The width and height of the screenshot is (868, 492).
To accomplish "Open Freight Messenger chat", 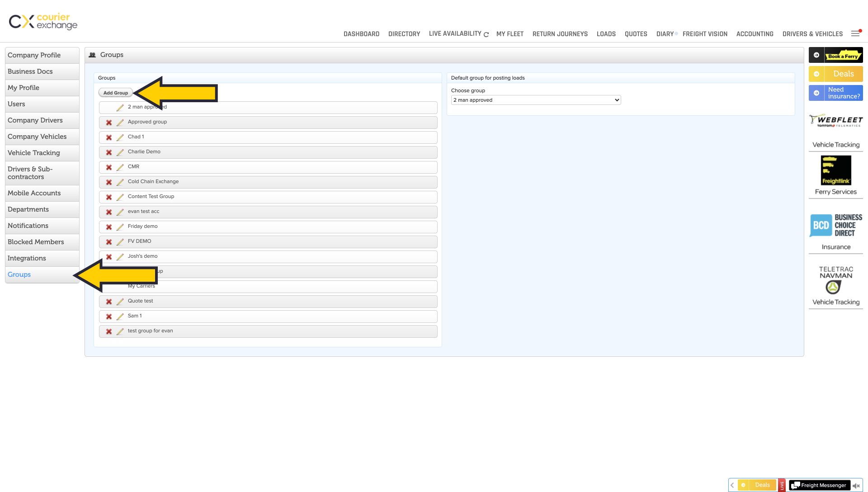I will [x=819, y=485].
